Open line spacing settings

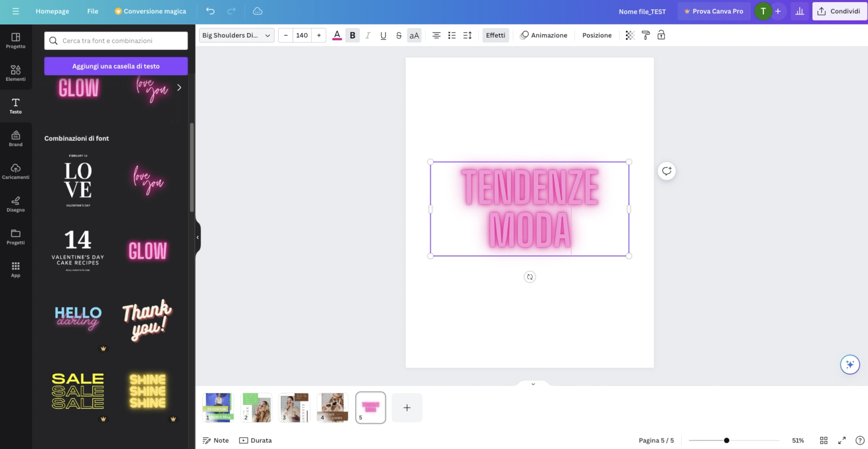point(467,35)
